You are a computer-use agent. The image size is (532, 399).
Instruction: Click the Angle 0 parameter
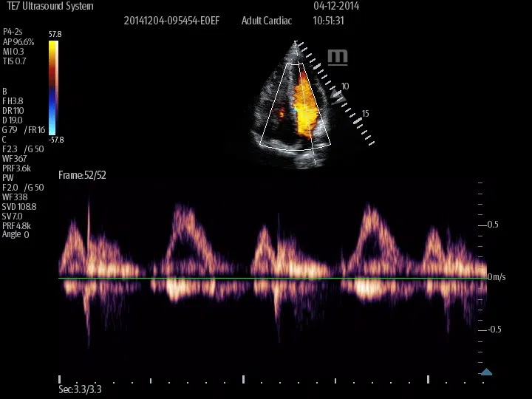tap(16, 235)
